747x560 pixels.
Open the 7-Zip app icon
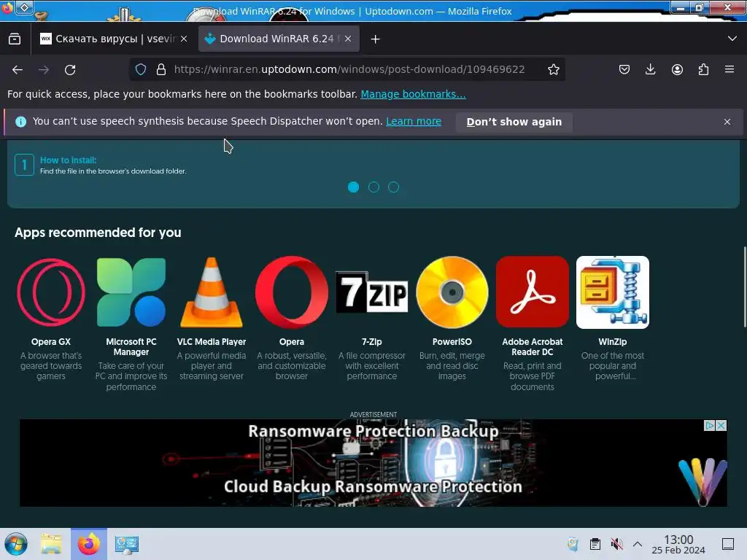(371, 292)
